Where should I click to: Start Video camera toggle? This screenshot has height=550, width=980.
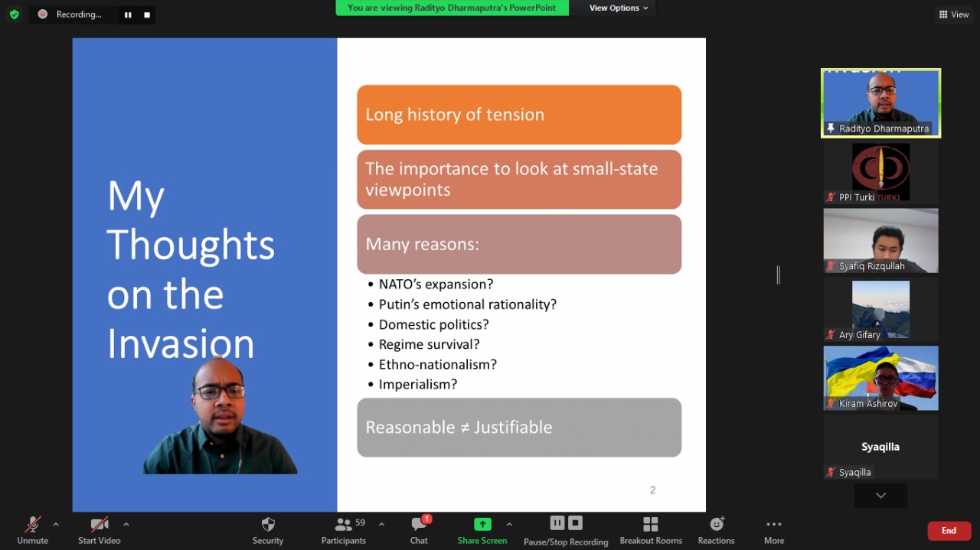[100, 530]
